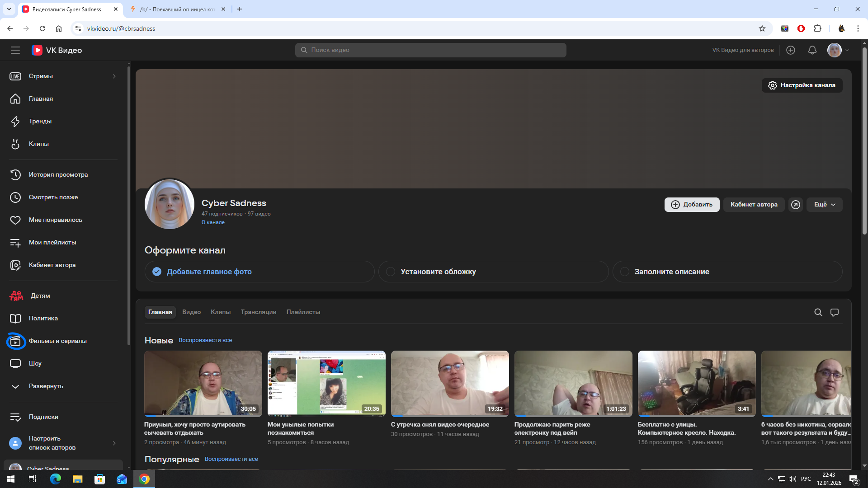Open the hamburger menu icon
This screenshot has height=488, width=868.
pyautogui.click(x=15, y=50)
